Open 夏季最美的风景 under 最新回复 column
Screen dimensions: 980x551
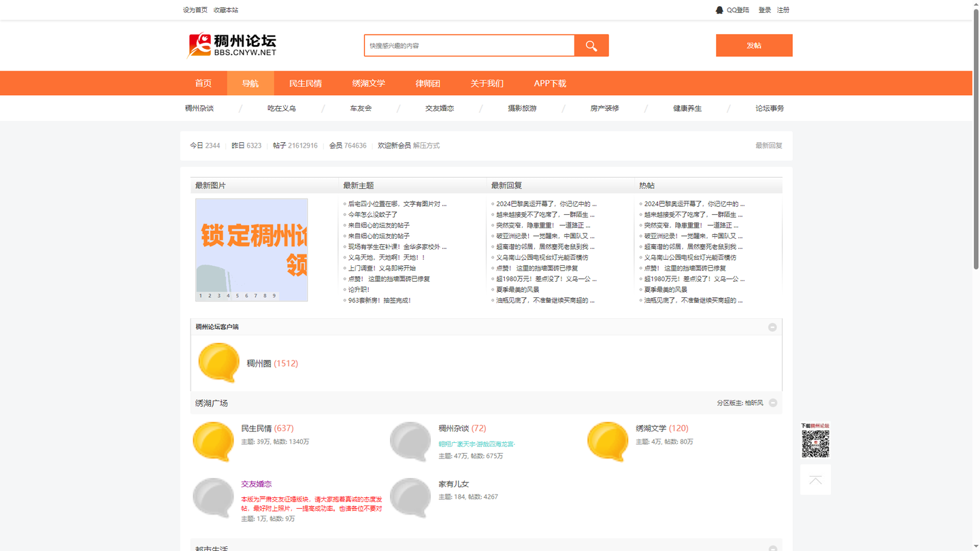point(518,290)
